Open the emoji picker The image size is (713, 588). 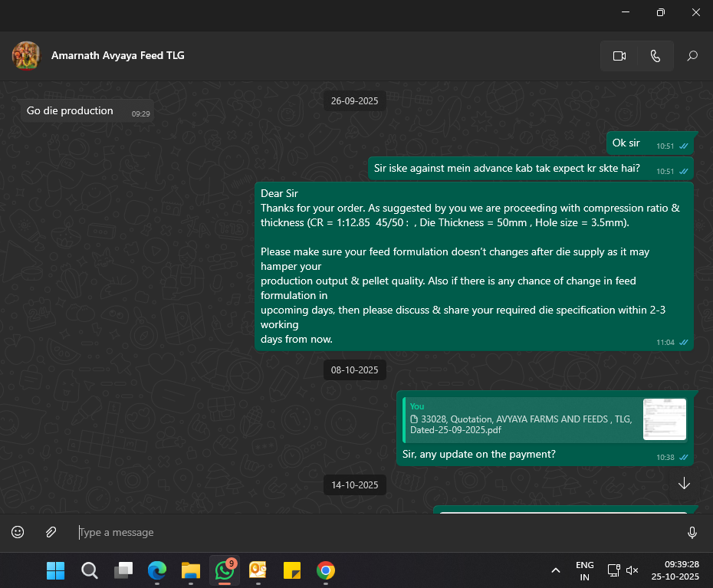tap(18, 532)
